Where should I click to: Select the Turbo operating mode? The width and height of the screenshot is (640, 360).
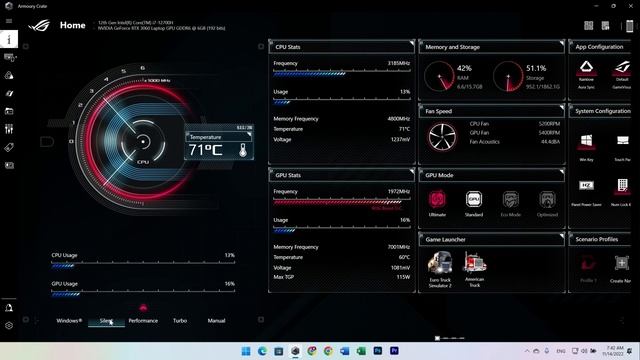(180, 321)
